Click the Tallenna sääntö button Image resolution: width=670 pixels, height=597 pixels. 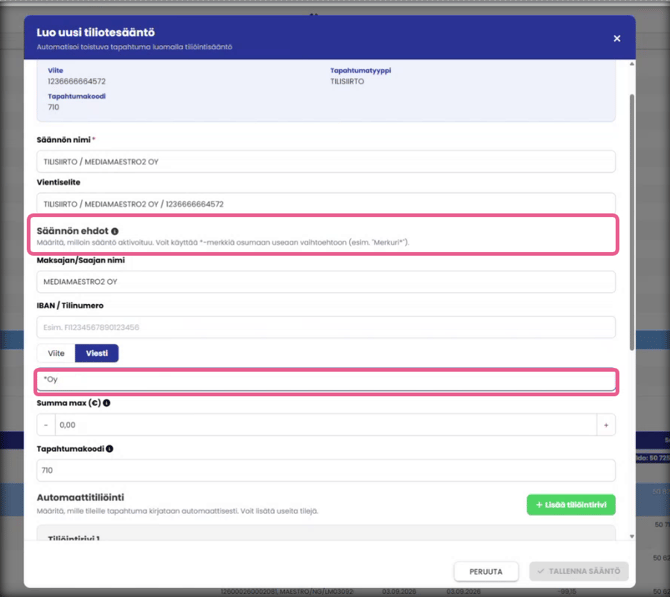579,571
